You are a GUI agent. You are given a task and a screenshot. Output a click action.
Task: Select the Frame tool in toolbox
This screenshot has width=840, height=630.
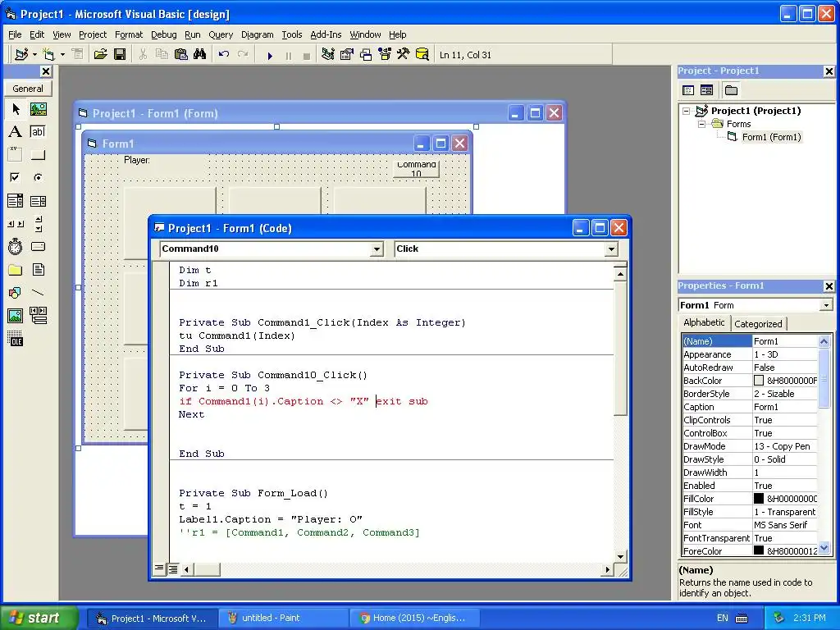pos(16,155)
